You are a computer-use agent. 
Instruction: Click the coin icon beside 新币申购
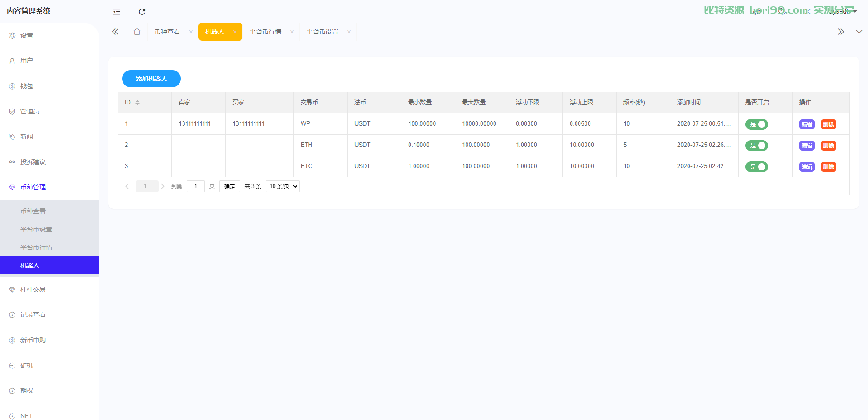point(12,340)
